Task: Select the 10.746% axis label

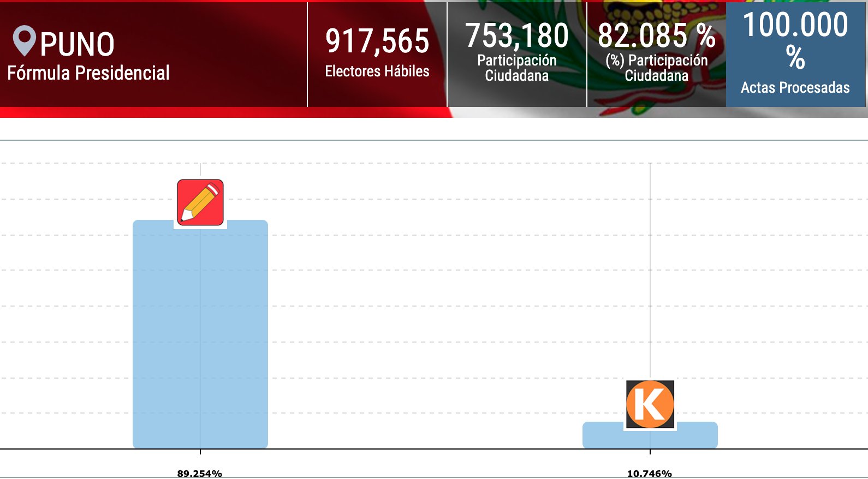Action: tap(650, 474)
